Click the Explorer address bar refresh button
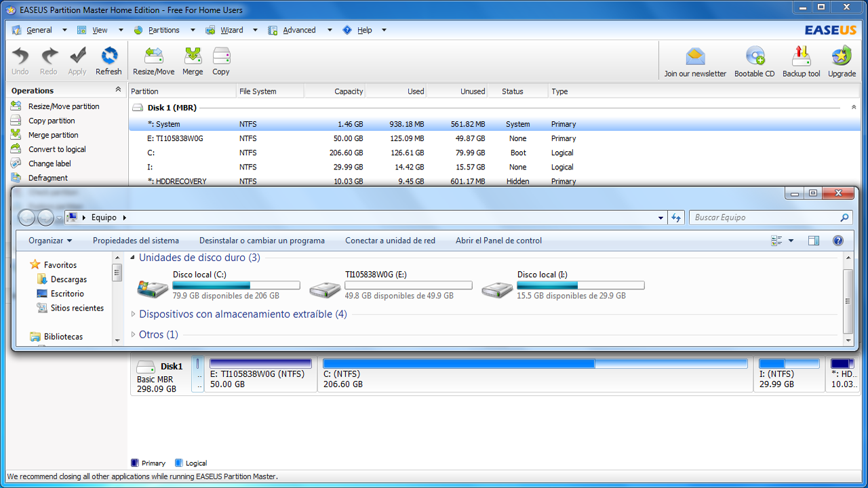The image size is (868, 488). tap(676, 218)
